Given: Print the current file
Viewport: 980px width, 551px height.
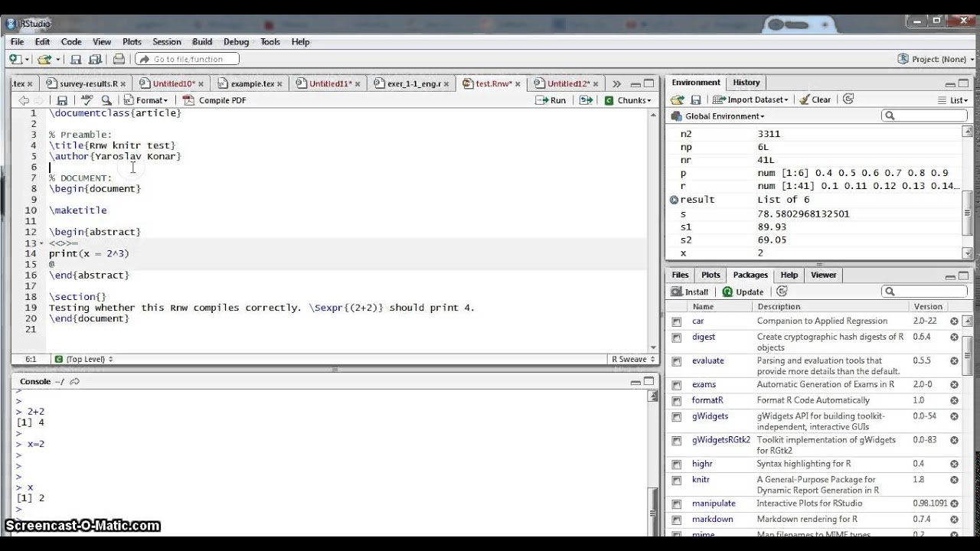Looking at the screenshot, I should tap(119, 59).
